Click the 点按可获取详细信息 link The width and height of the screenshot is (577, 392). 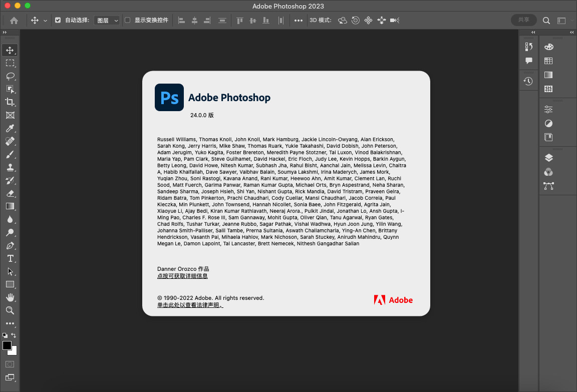(x=182, y=276)
